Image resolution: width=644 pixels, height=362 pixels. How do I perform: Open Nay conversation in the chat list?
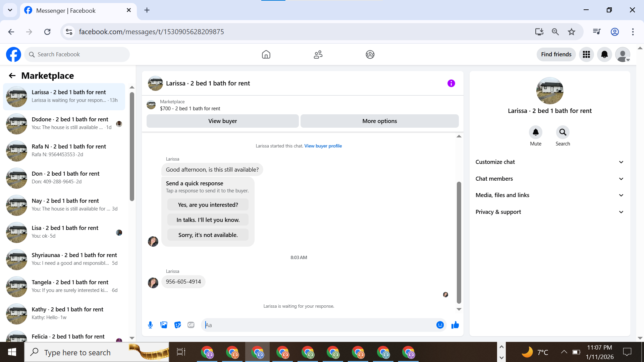pyautogui.click(x=64, y=205)
